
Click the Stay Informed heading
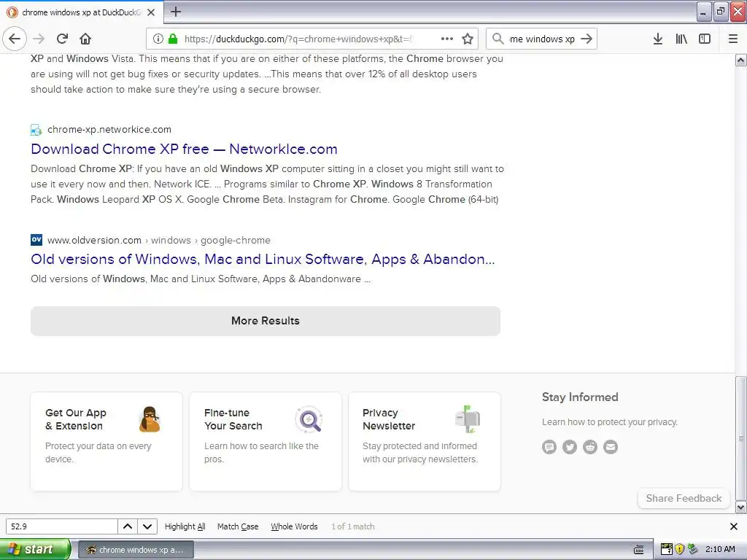580,397
